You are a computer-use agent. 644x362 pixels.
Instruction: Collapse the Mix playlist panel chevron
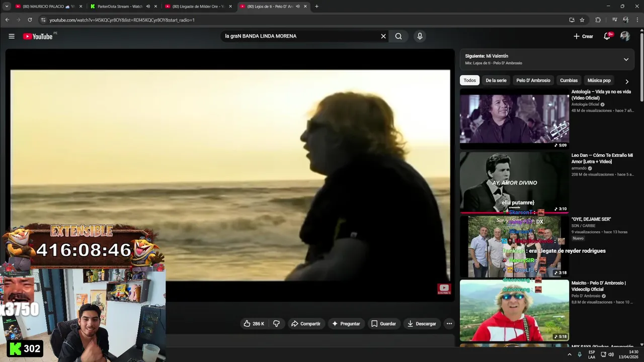626,59
